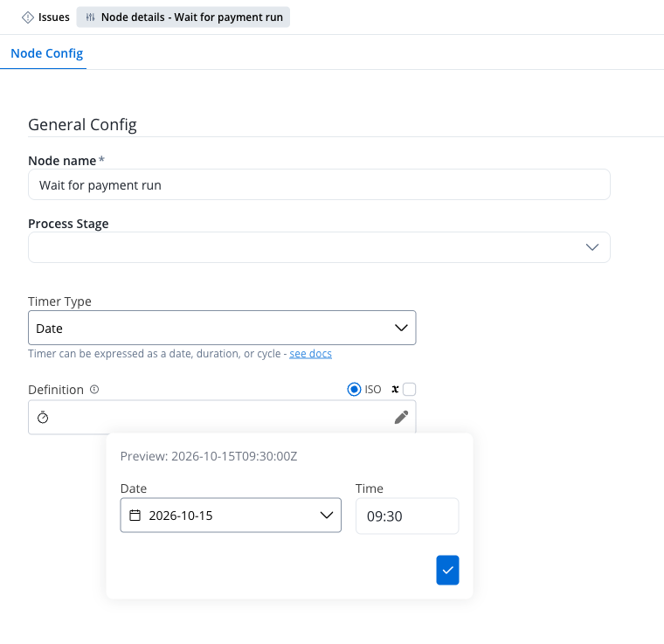The width and height of the screenshot is (664, 644).
Task: Select the ISO radio button
Action: (354, 389)
